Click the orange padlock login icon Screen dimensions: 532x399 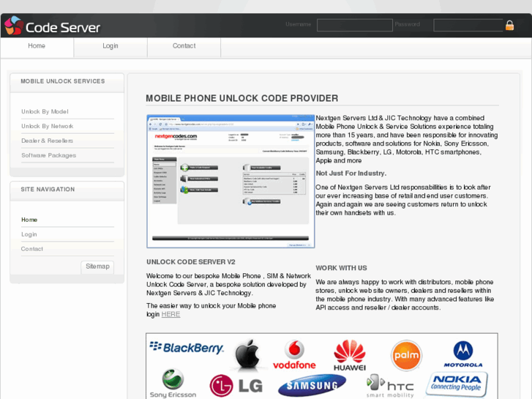pyautogui.click(x=509, y=26)
